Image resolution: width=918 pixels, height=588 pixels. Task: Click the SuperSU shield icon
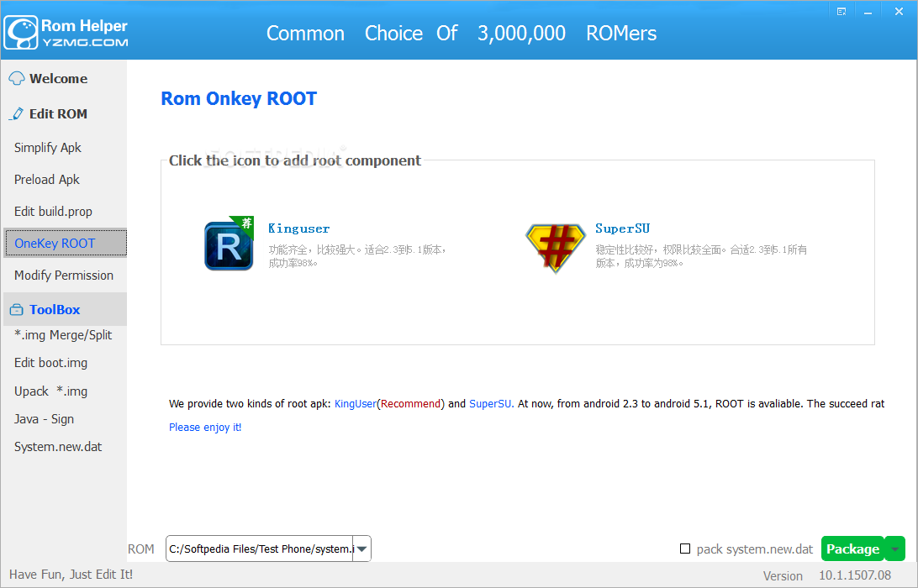pyautogui.click(x=555, y=248)
